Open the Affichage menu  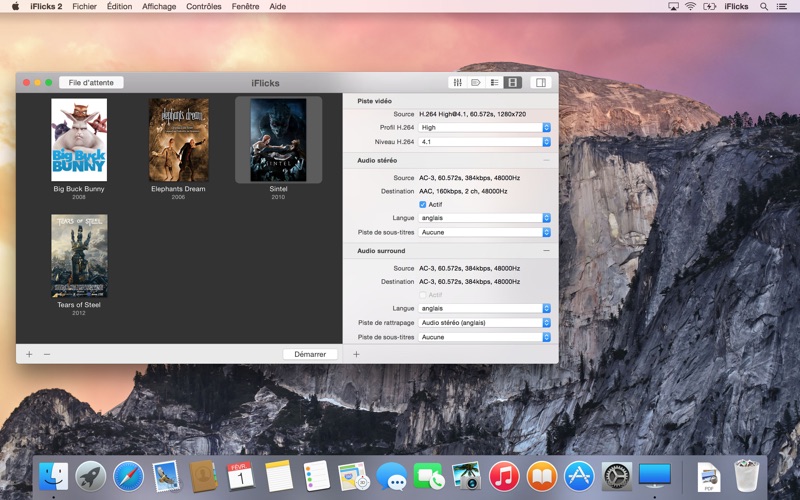pos(159,7)
